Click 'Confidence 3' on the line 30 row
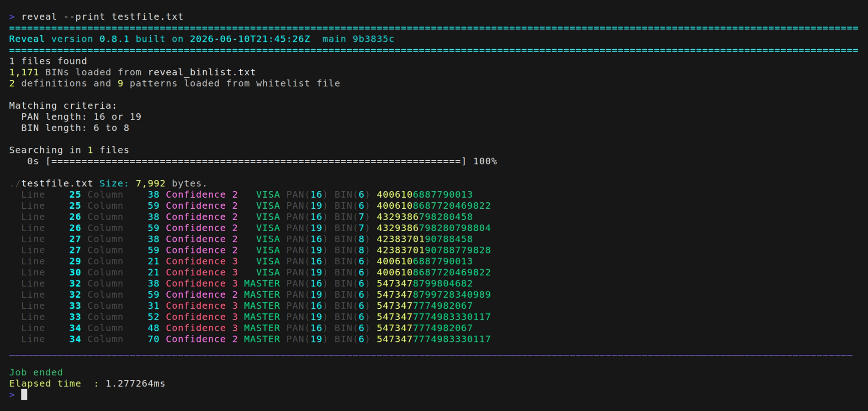The width and height of the screenshot is (868, 411). [x=202, y=273]
